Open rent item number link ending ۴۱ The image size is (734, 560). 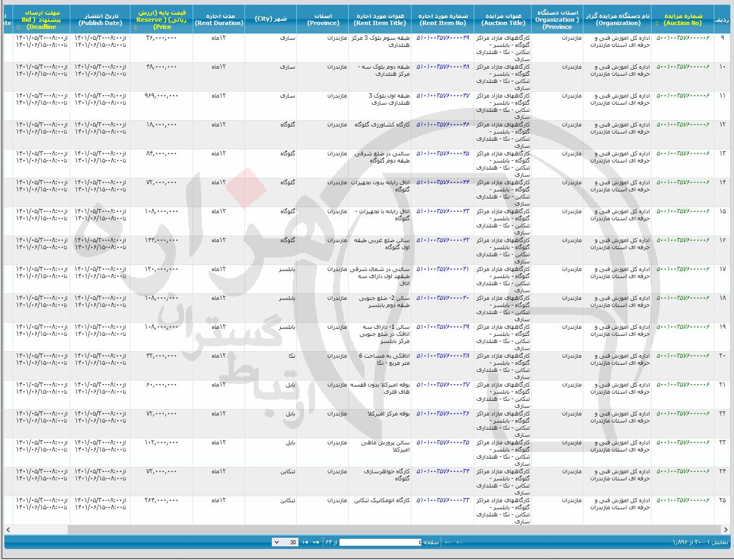tap(443, 269)
